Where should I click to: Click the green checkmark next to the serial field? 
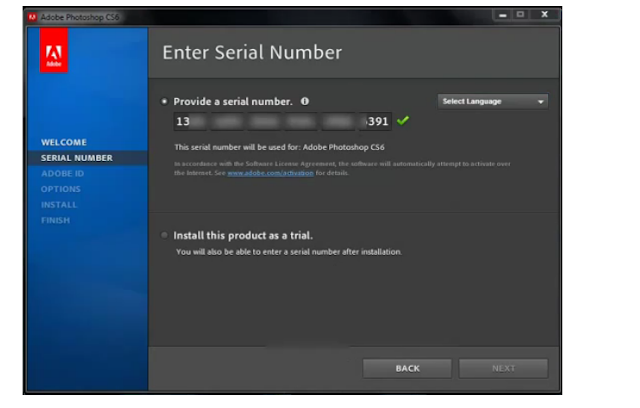click(x=403, y=120)
